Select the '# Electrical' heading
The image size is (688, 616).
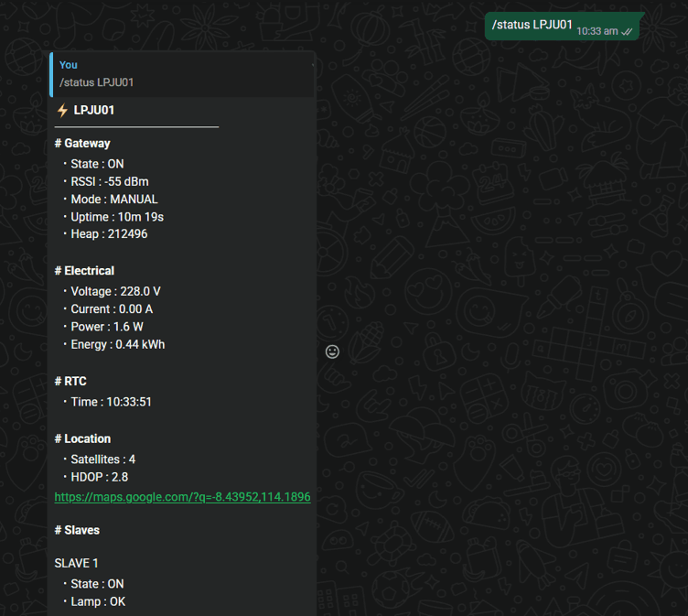(x=84, y=271)
